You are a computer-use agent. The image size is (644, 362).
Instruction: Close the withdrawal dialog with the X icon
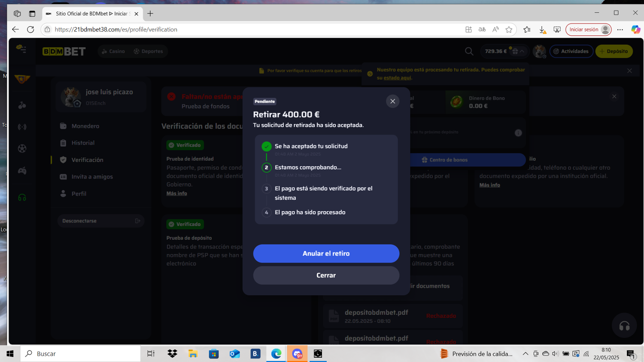click(x=392, y=101)
